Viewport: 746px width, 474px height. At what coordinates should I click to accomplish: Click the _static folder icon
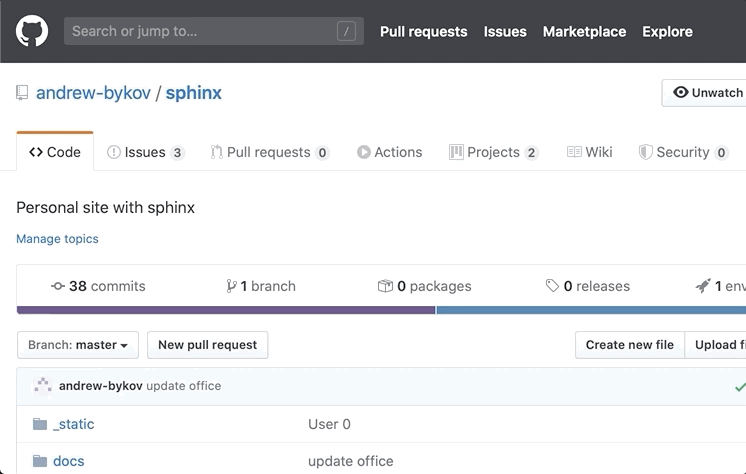40,424
